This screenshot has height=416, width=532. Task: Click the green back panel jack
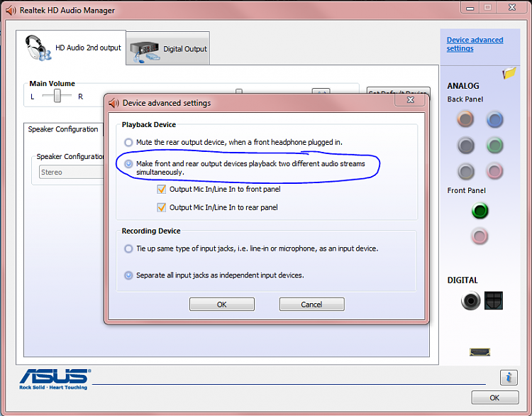click(x=494, y=146)
